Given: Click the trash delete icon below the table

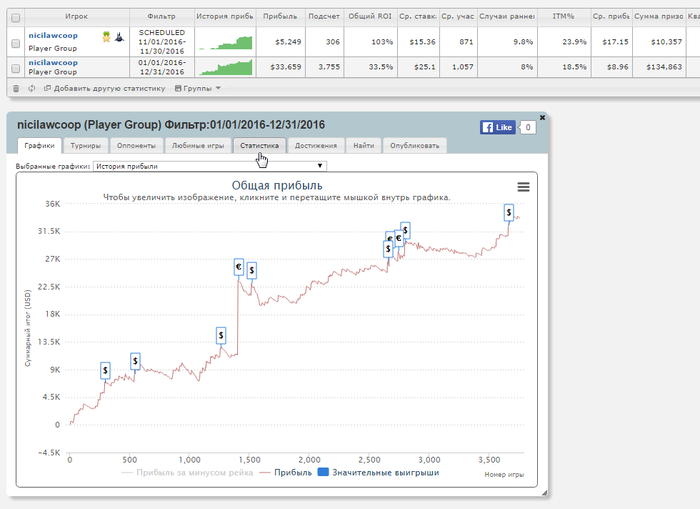Looking at the screenshot, I should coord(16,88).
